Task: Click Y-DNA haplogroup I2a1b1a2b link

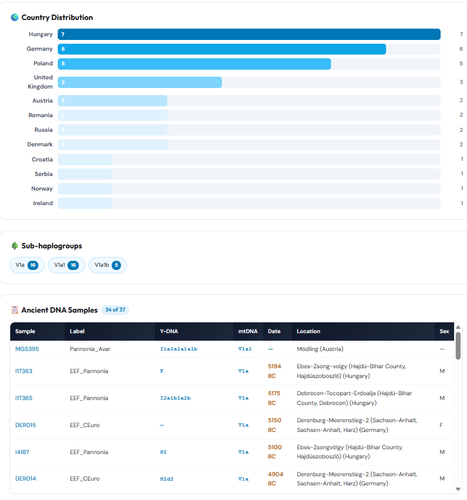Action: pyautogui.click(x=175, y=398)
